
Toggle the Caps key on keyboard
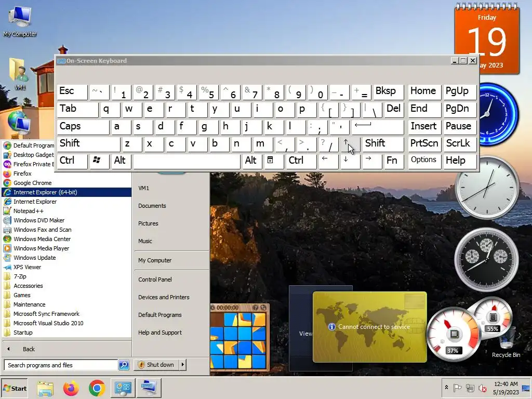[83, 127]
